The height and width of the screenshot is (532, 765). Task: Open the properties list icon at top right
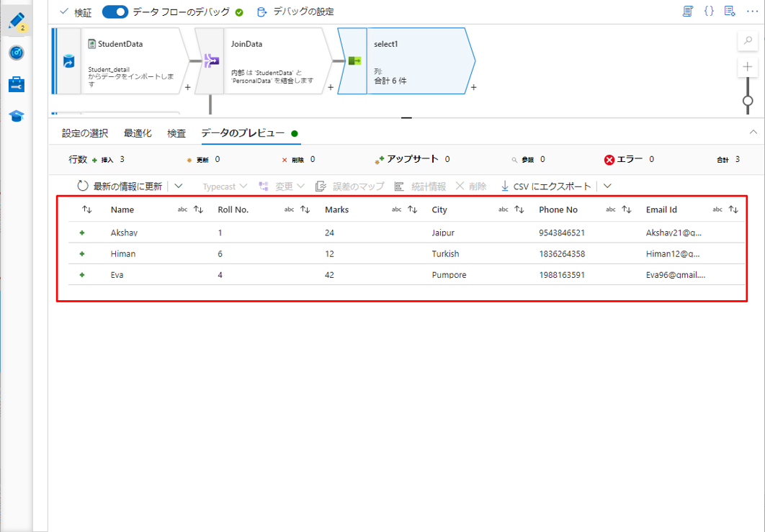[x=730, y=12]
